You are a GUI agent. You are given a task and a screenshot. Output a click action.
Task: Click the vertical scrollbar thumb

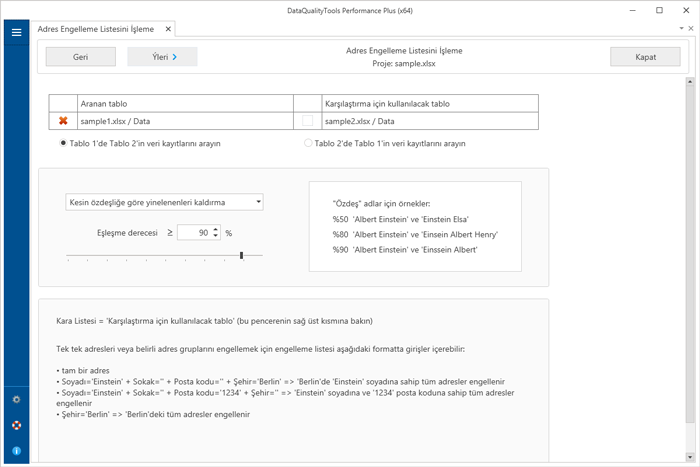690,252
